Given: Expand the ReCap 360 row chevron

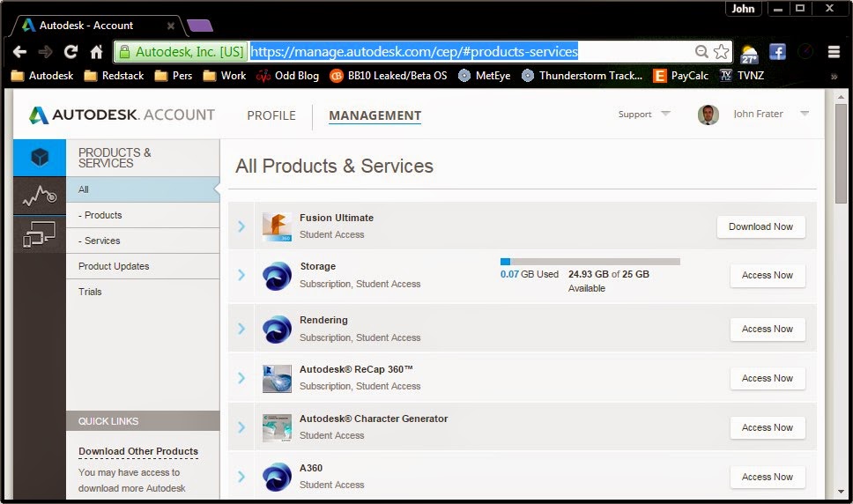Looking at the screenshot, I should tap(241, 378).
